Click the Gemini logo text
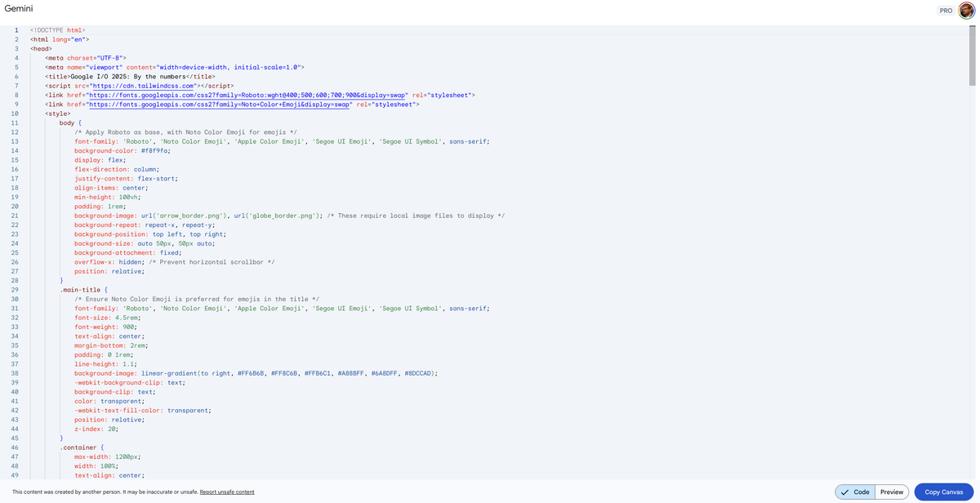 [x=19, y=8]
